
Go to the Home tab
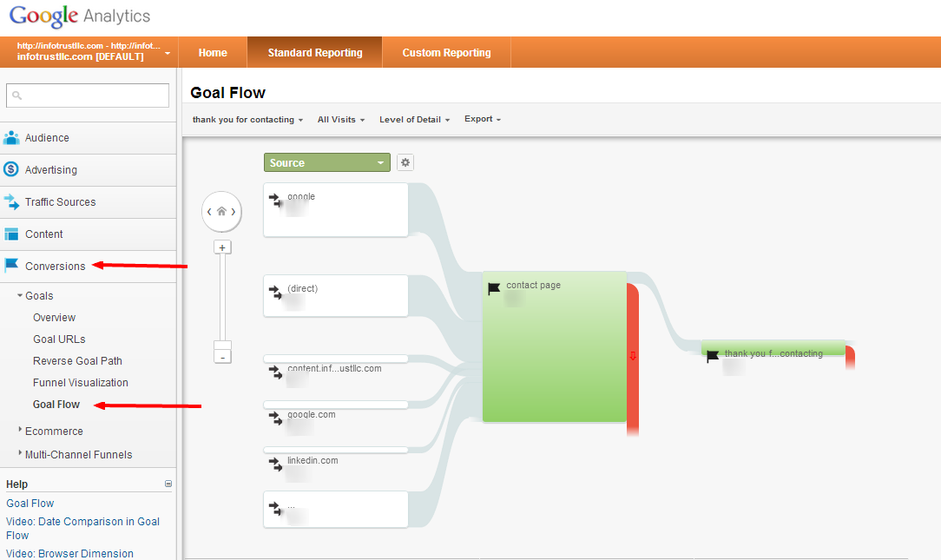click(x=213, y=53)
